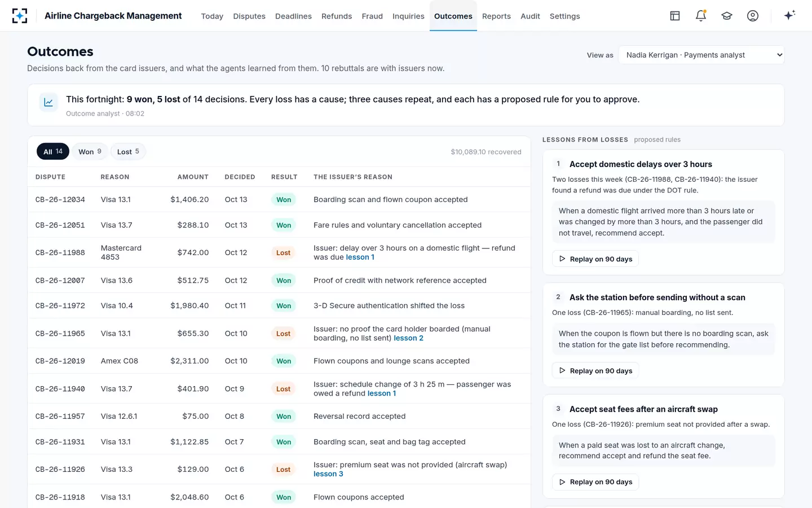This screenshot has height=508, width=812.
Task: Open the View as role dropdown
Action: click(701, 55)
